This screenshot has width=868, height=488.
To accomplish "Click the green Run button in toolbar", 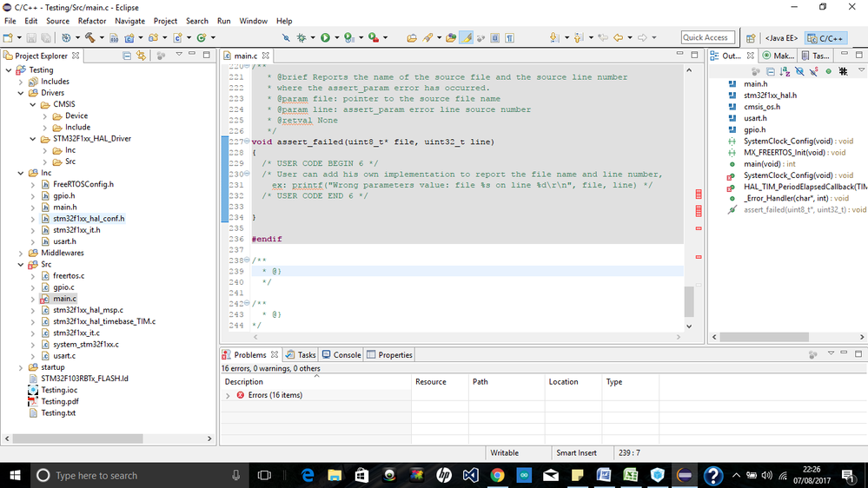I will click(325, 37).
